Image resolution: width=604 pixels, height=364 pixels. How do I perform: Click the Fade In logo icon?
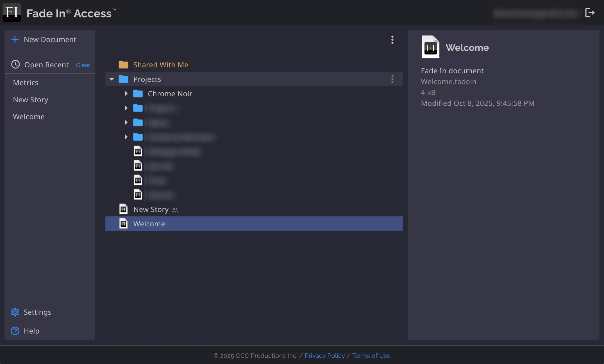tap(12, 12)
